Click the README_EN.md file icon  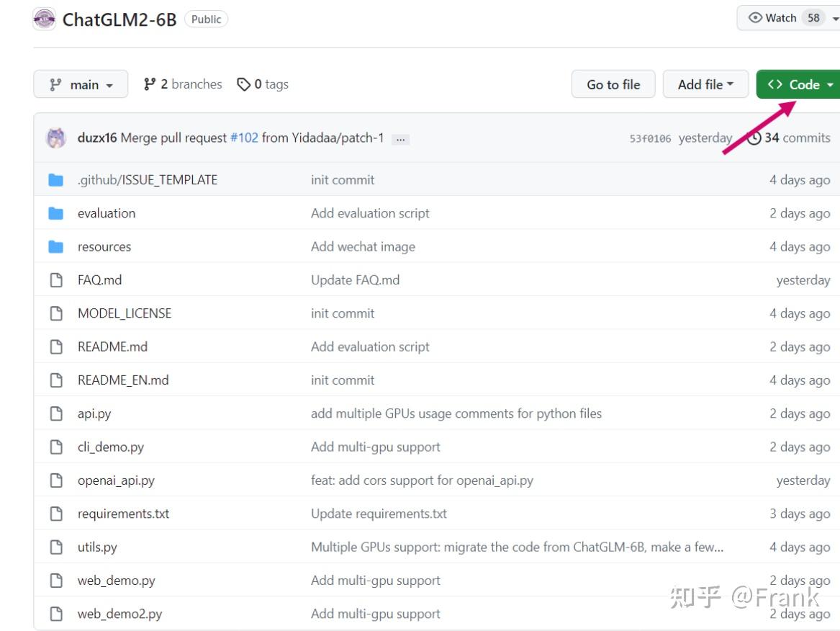click(56, 380)
